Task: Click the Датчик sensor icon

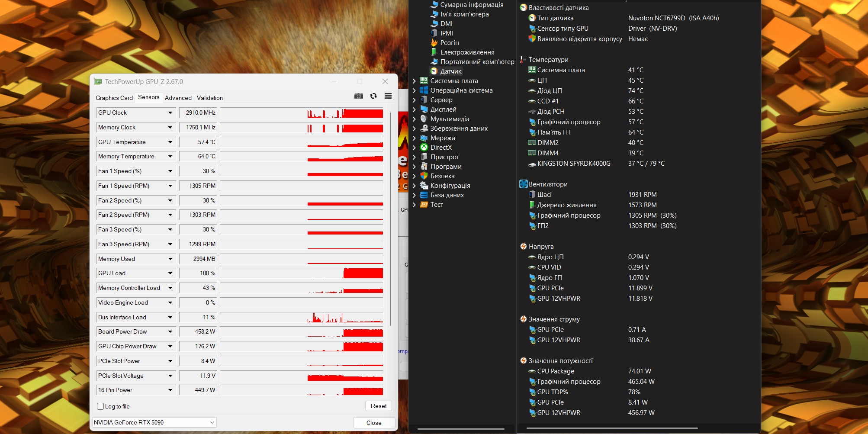Action: coord(434,71)
